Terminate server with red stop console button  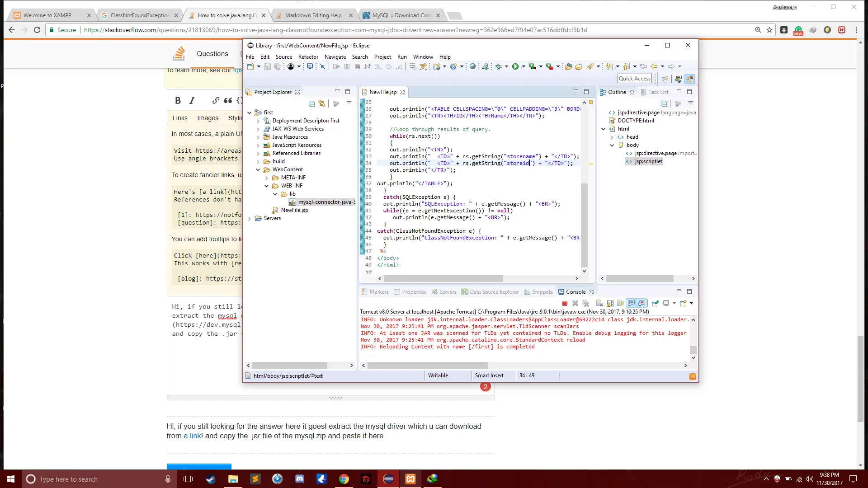(565, 303)
